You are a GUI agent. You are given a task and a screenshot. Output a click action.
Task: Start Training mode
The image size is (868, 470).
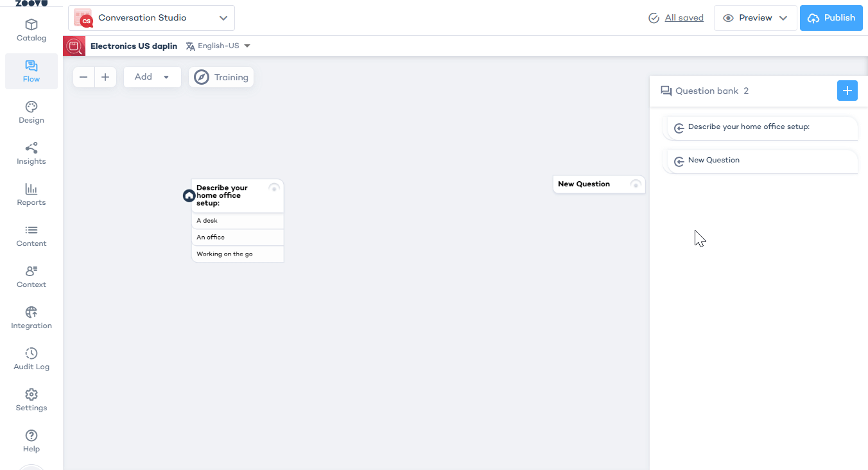pos(221,77)
